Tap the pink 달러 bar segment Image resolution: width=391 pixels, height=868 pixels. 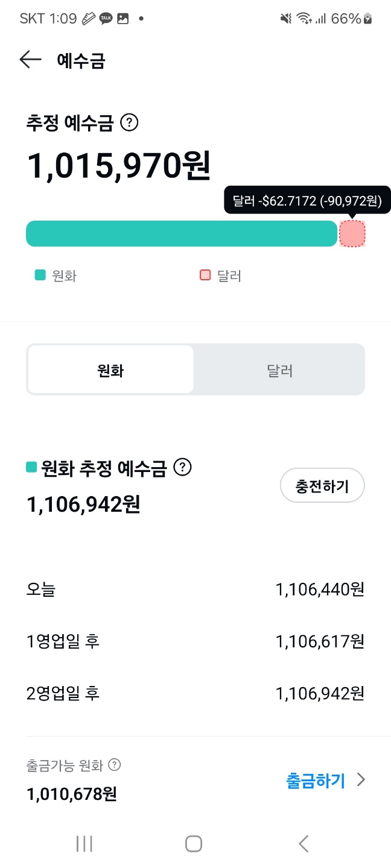(352, 234)
